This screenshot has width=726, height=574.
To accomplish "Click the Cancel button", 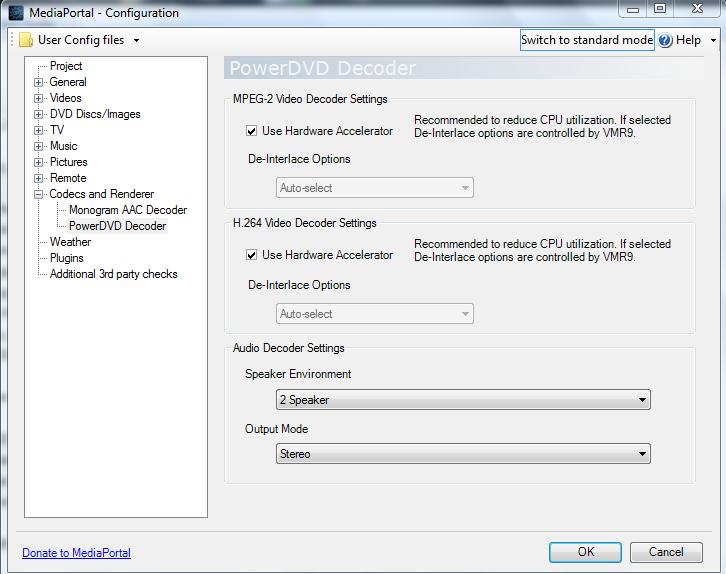I will click(x=666, y=552).
